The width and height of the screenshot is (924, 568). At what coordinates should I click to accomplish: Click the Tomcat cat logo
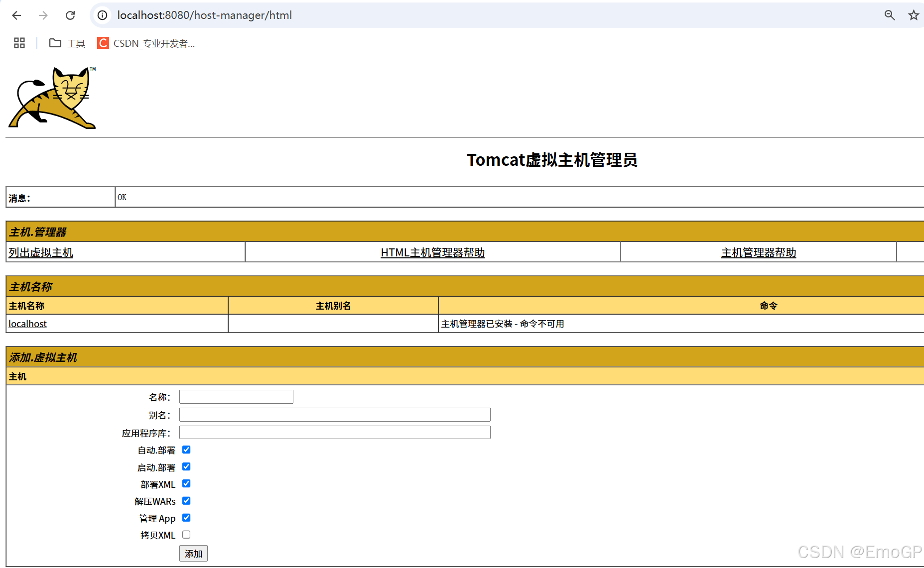click(x=52, y=98)
